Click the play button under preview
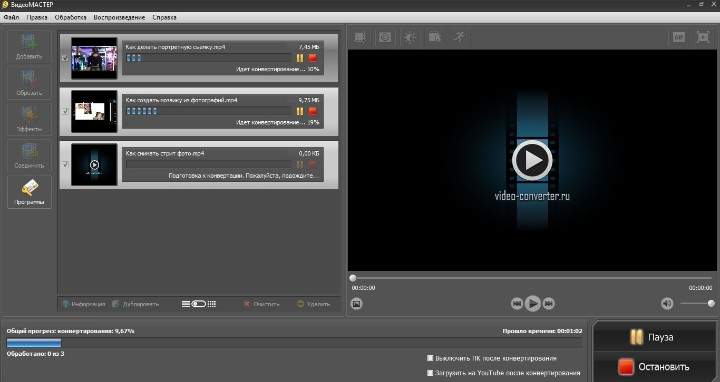 coord(533,303)
